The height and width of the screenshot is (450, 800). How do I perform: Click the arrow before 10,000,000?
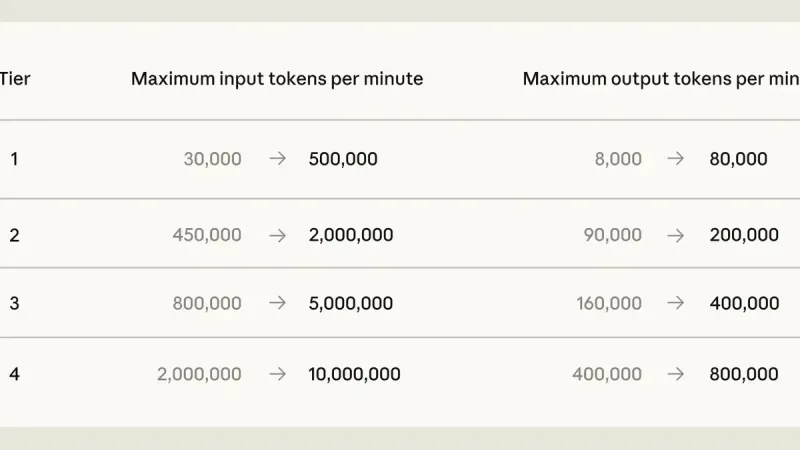tap(278, 374)
